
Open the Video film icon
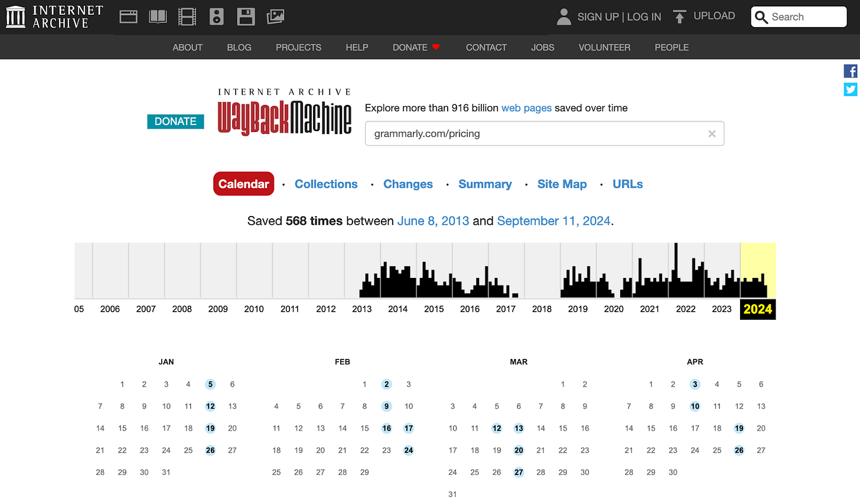click(187, 17)
